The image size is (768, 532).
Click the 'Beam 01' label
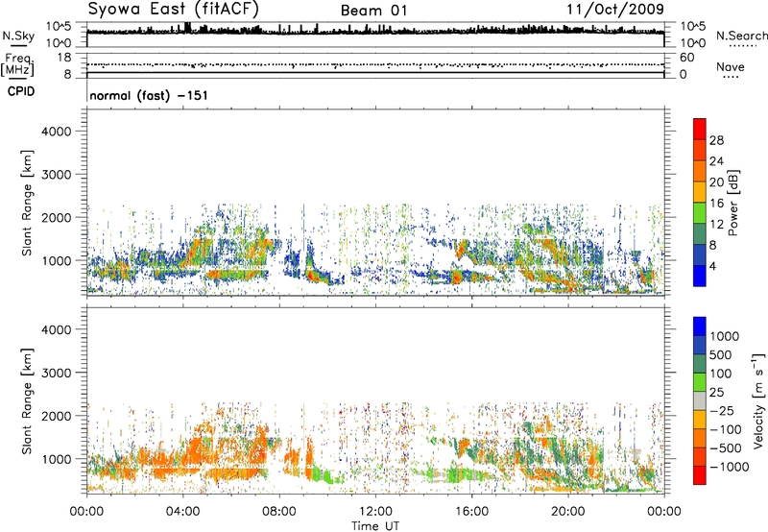point(373,11)
